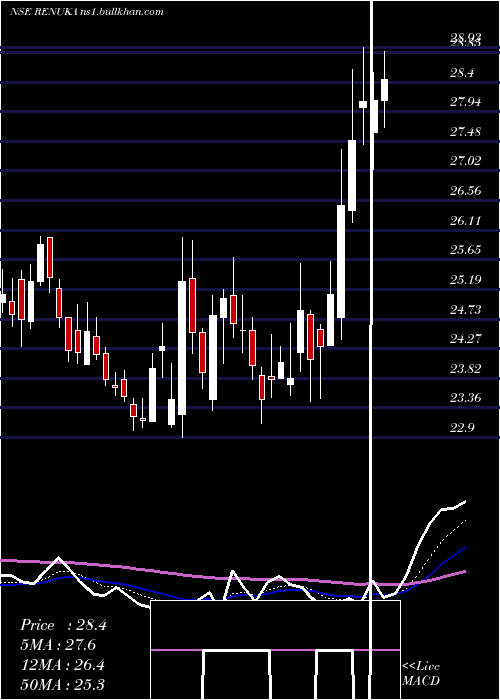This screenshot has width=500, height=700.
Task: Click the 28.4 price axis label
Action: point(462,73)
